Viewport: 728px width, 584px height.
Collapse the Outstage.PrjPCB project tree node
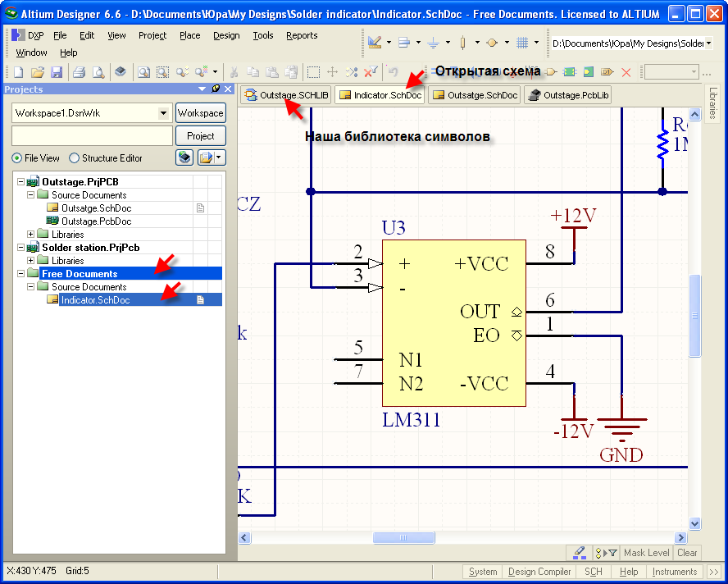[x=20, y=182]
